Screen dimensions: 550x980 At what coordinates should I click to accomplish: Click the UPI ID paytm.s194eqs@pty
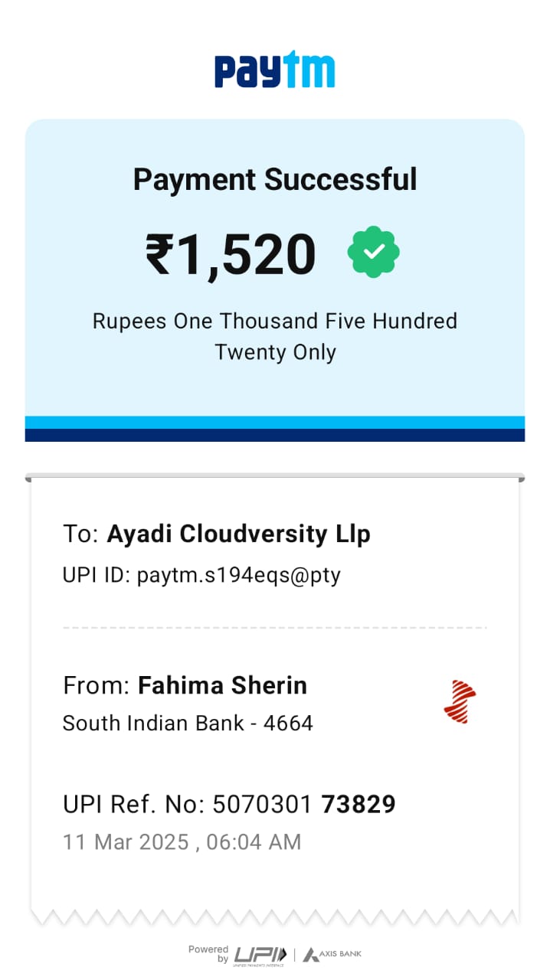click(201, 575)
